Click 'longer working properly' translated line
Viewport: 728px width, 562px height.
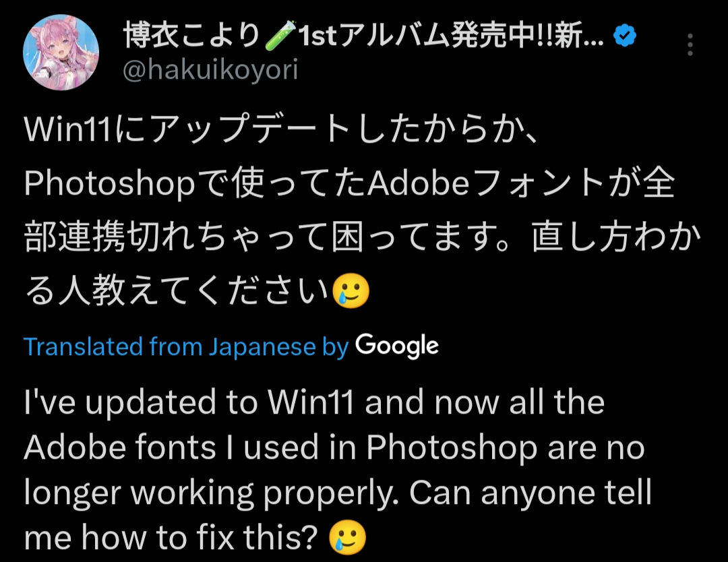338,493
